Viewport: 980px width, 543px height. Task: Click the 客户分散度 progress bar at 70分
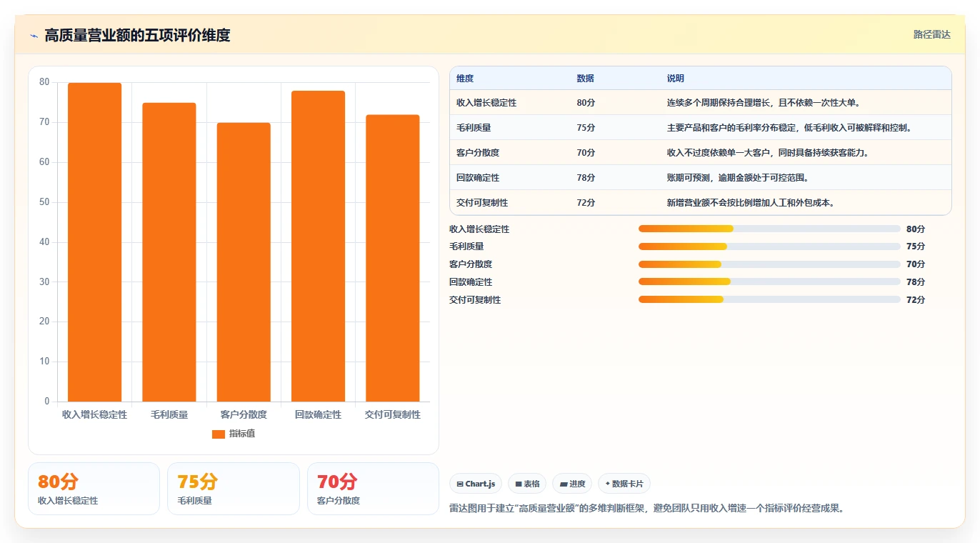[769, 264]
